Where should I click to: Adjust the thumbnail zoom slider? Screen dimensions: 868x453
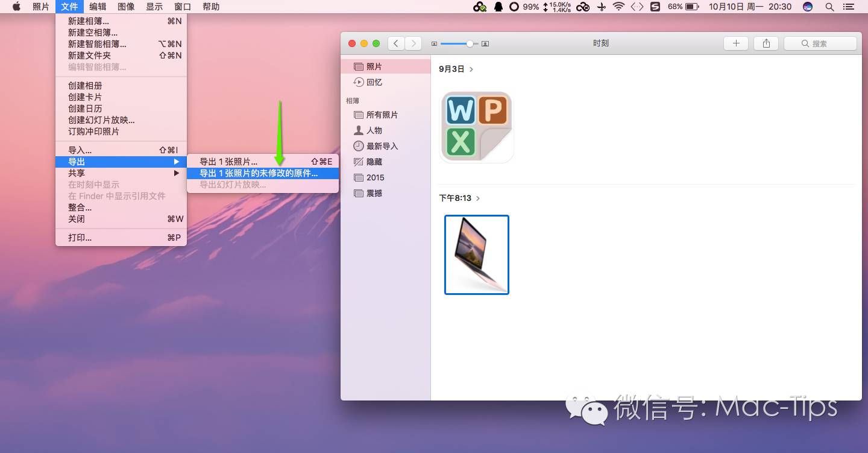(469, 44)
